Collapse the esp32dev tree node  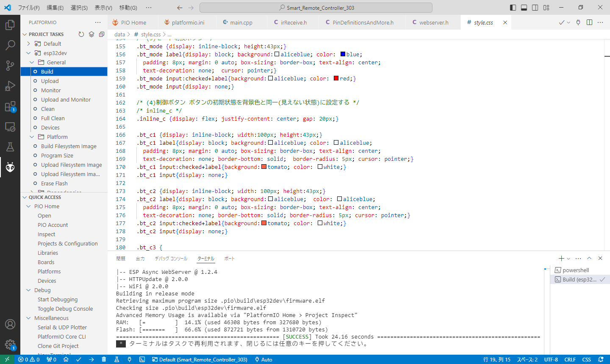pos(29,53)
